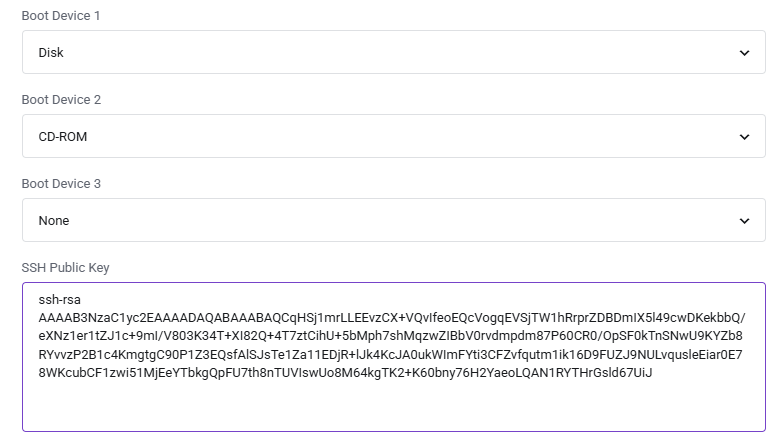
Task: Select the CD-ROM value text
Action: point(63,137)
